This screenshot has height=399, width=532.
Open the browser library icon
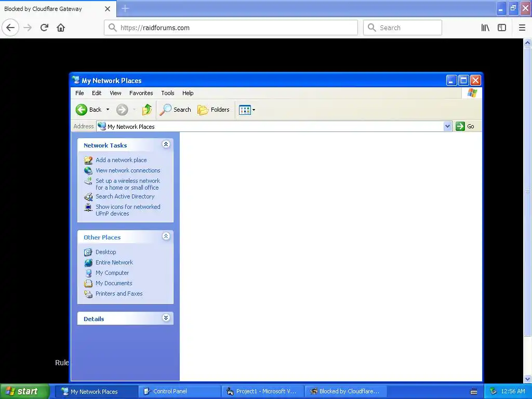point(485,28)
